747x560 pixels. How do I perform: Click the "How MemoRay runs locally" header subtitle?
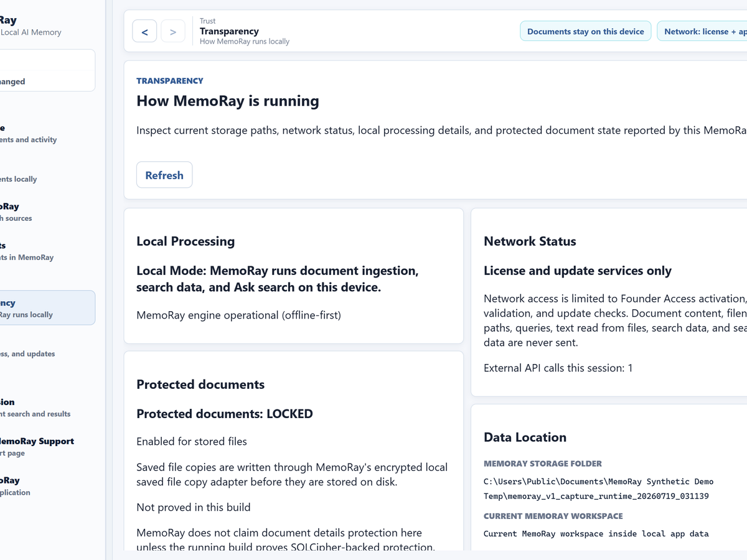point(245,42)
